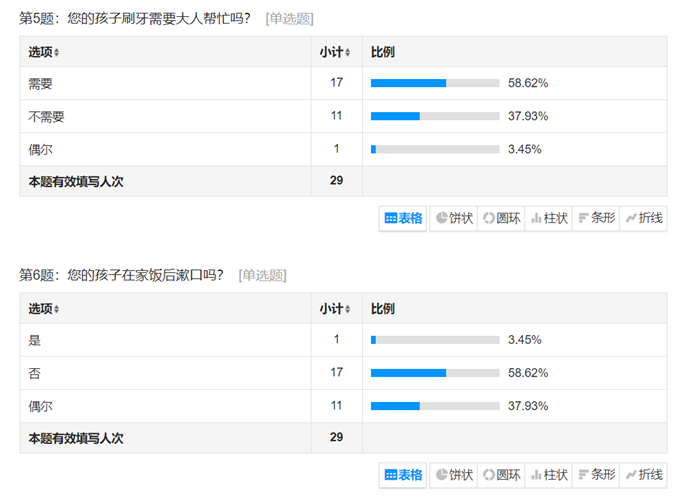The width and height of the screenshot is (700, 502).
Task: Show question 6 as donut chart
Action: (501, 475)
